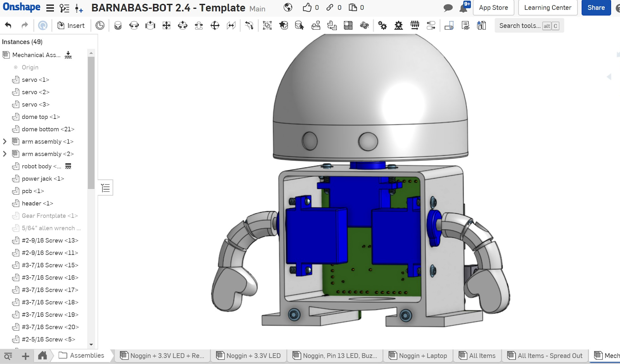Redo the last undone action
Viewport: 620px width, 364px height.
click(x=24, y=26)
